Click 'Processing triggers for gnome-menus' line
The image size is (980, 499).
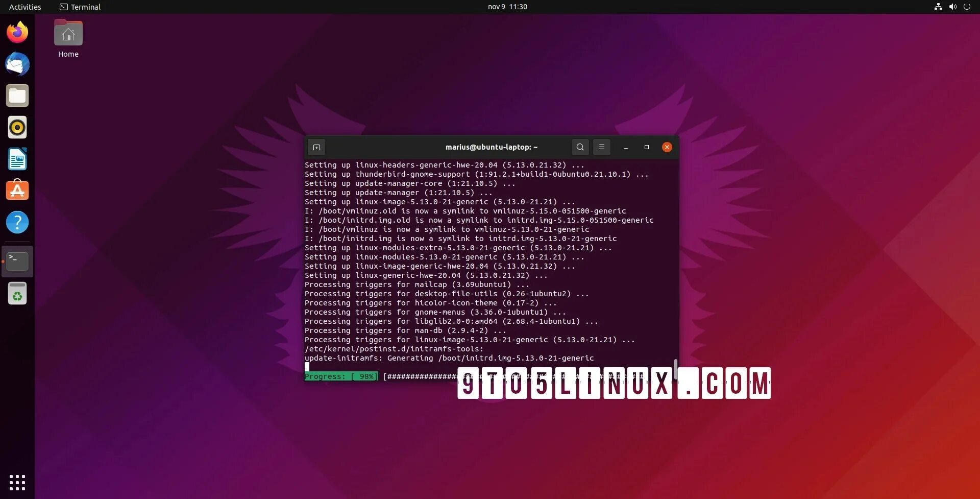tap(435, 312)
